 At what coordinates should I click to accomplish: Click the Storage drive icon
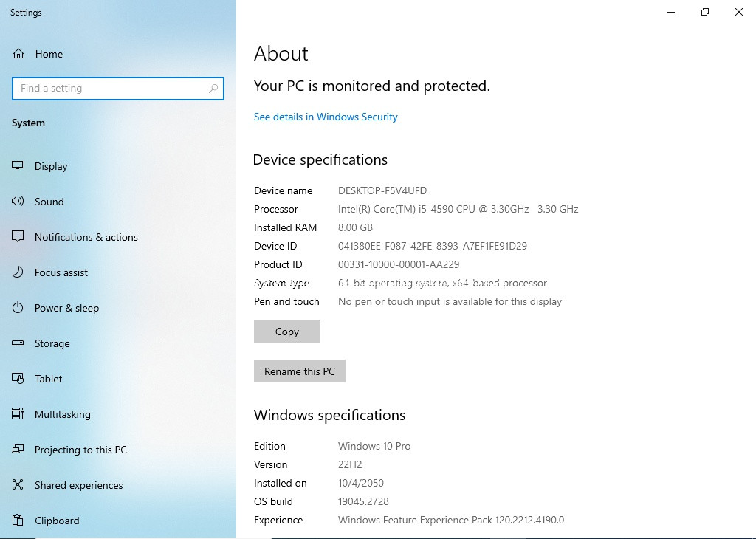18,343
